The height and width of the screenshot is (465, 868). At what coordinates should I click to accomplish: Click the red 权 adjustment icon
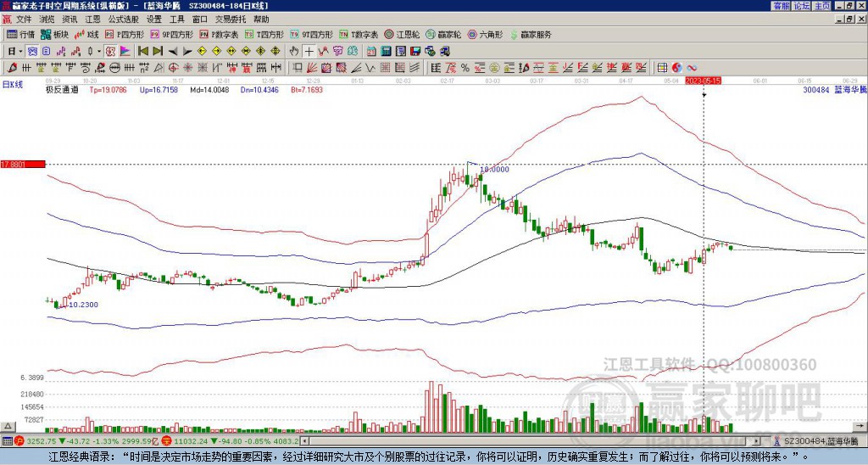(110, 52)
